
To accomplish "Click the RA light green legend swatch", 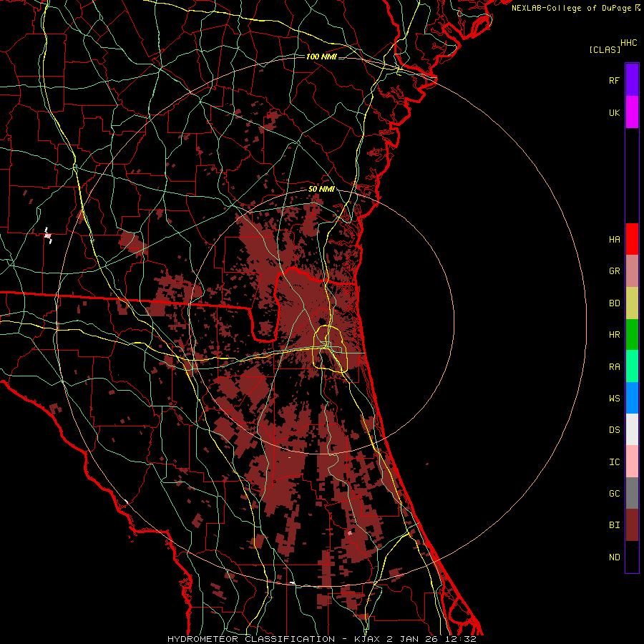I will pyautogui.click(x=632, y=366).
